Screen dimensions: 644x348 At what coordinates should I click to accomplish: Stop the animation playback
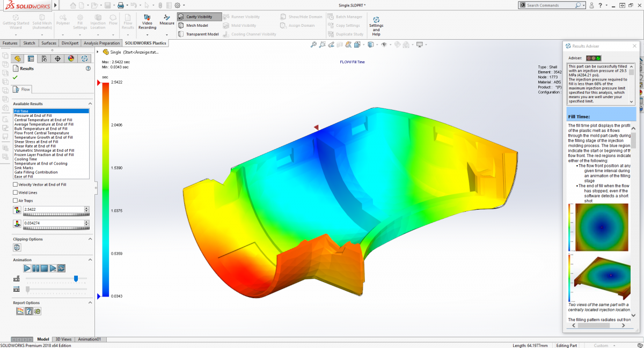(x=45, y=268)
